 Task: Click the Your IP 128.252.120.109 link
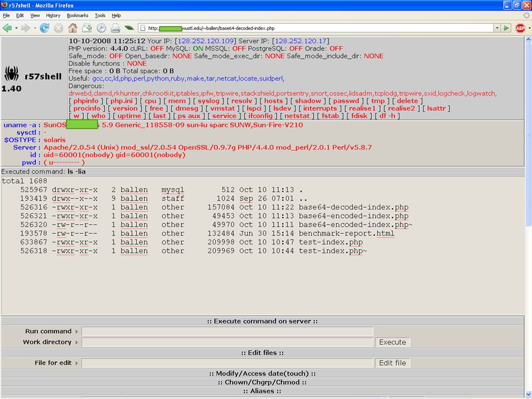[x=206, y=41]
